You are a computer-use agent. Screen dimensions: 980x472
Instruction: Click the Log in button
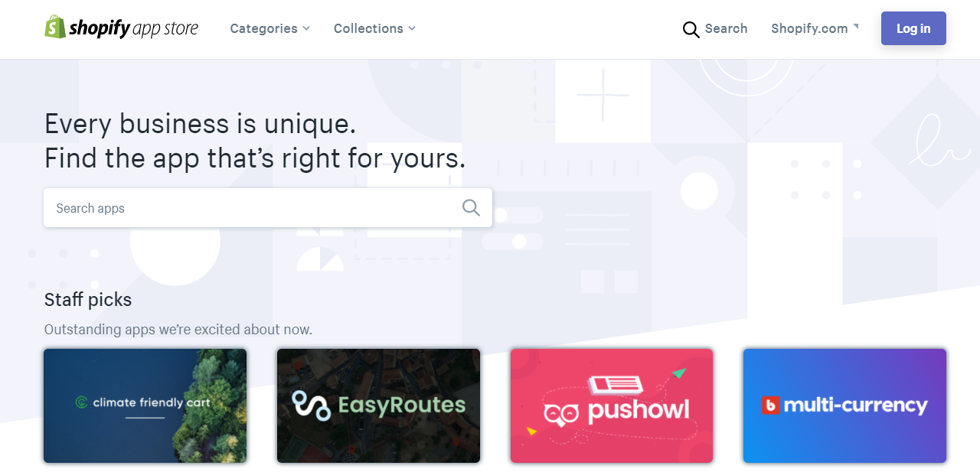pos(913,28)
